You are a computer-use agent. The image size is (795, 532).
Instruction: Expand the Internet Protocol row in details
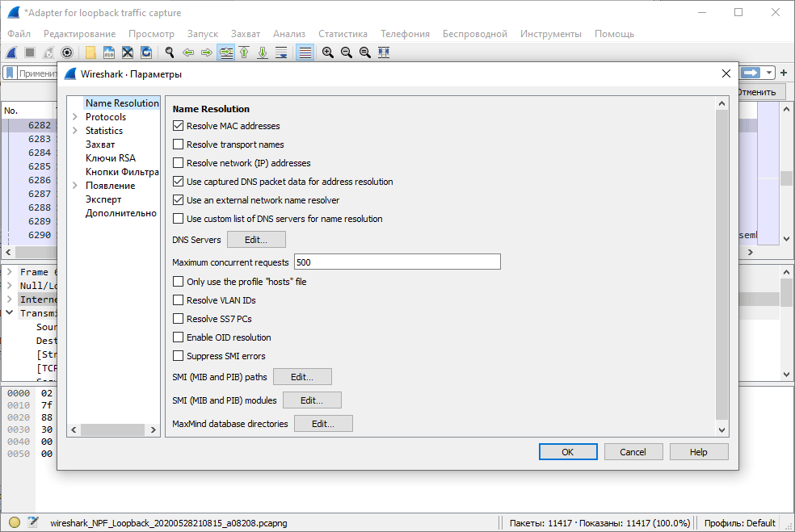pos(10,299)
